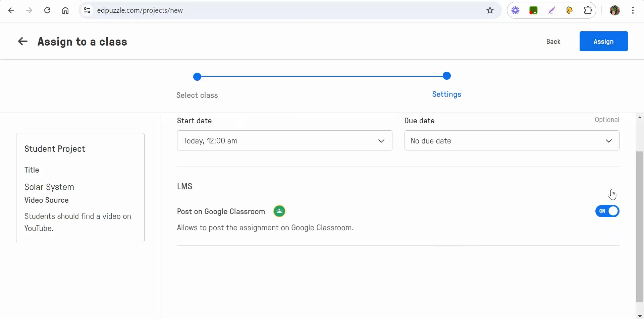View site information icon in address bar

[x=87, y=10]
